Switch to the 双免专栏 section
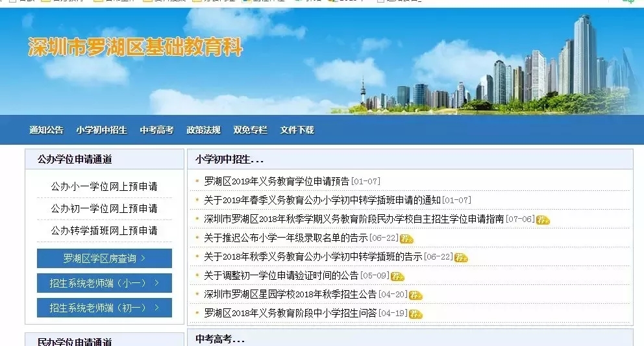The image size is (644, 346). 250,130
